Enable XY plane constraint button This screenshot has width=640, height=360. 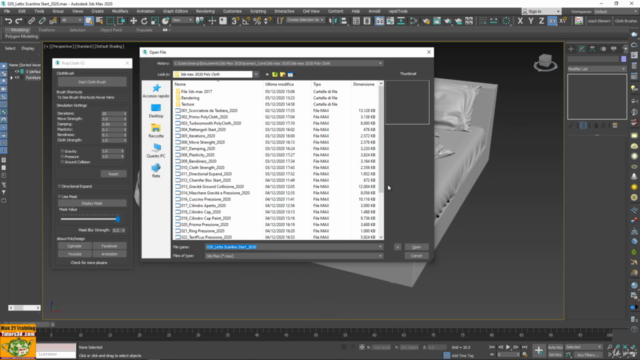552,21
